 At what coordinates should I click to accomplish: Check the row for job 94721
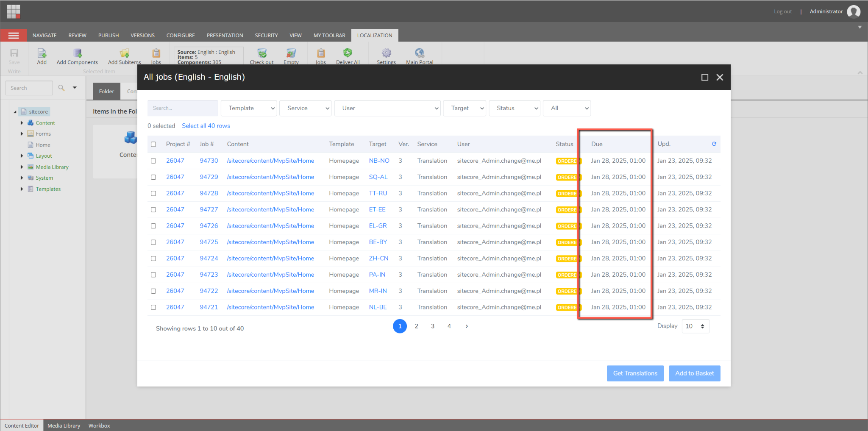(x=153, y=307)
